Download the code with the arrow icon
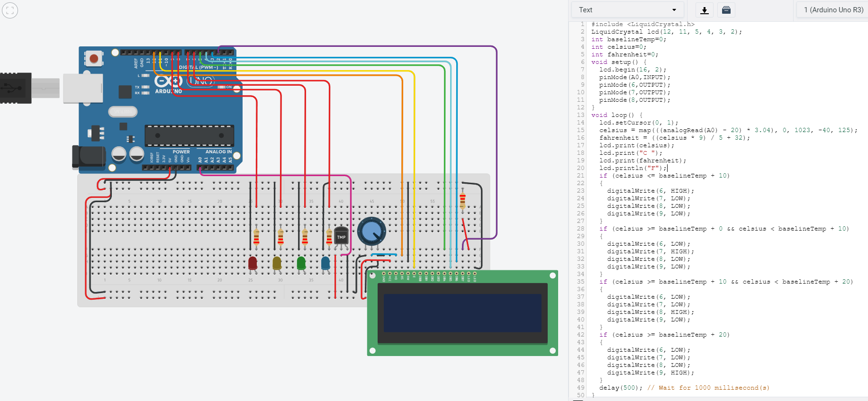 (705, 10)
